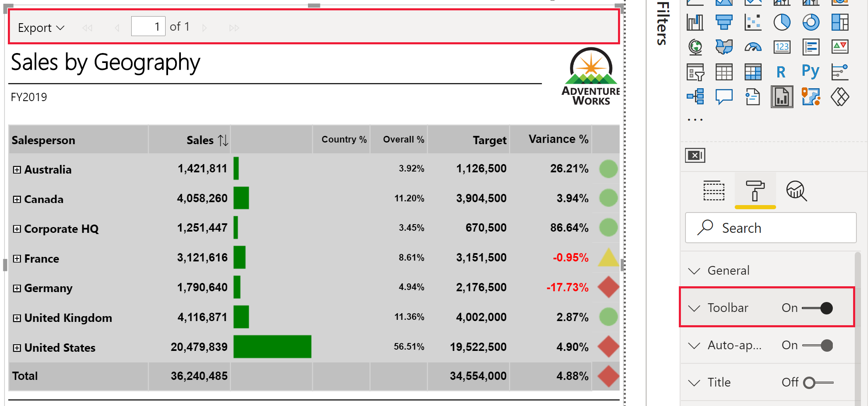Click the page number field
This screenshot has width=868, height=406.
click(148, 27)
